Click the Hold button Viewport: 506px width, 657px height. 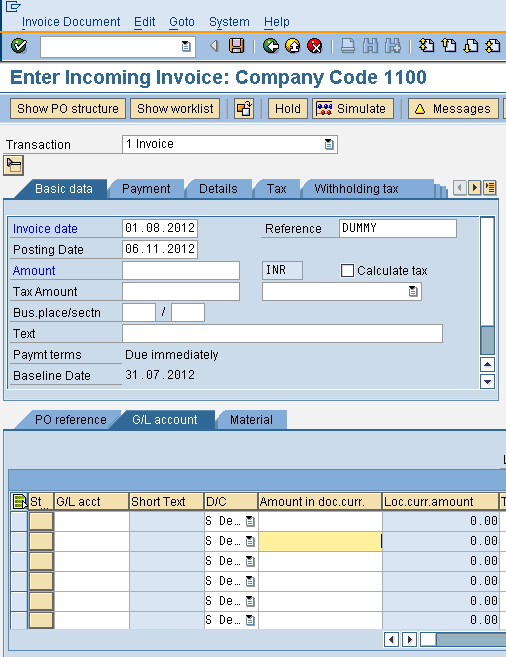click(288, 109)
